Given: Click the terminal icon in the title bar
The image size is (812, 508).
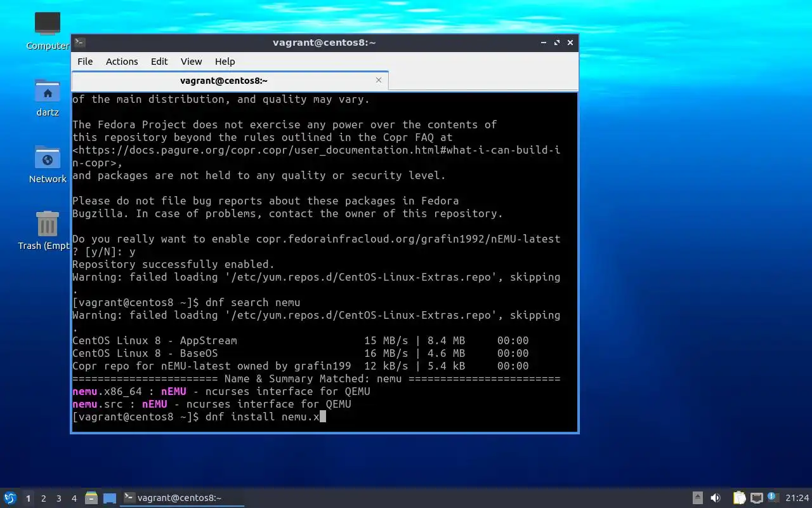Looking at the screenshot, I should click(x=80, y=43).
